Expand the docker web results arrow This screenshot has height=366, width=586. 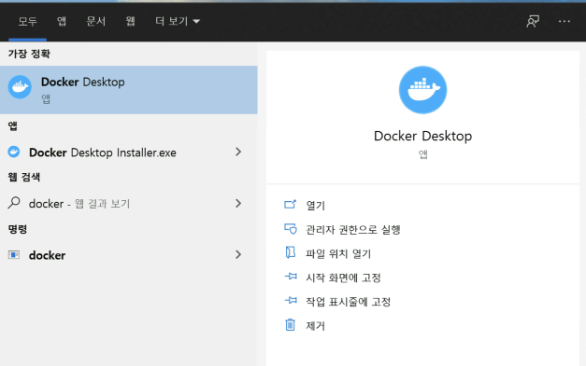click(x=238, y=203)
